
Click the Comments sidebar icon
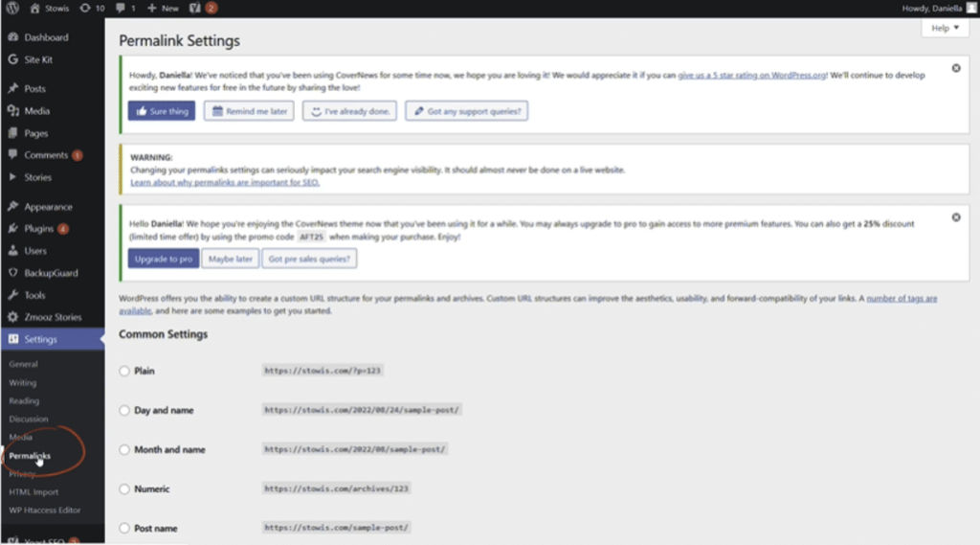[13, 154]
